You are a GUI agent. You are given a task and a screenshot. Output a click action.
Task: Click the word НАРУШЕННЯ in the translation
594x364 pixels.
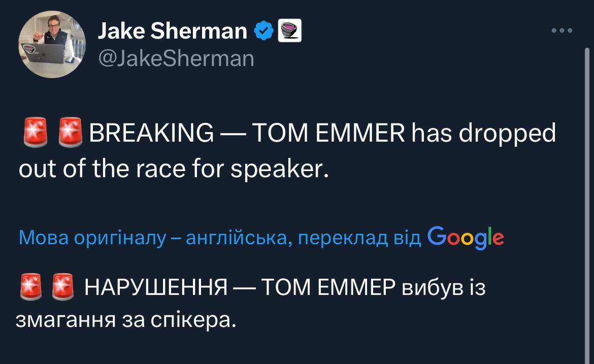155,289
